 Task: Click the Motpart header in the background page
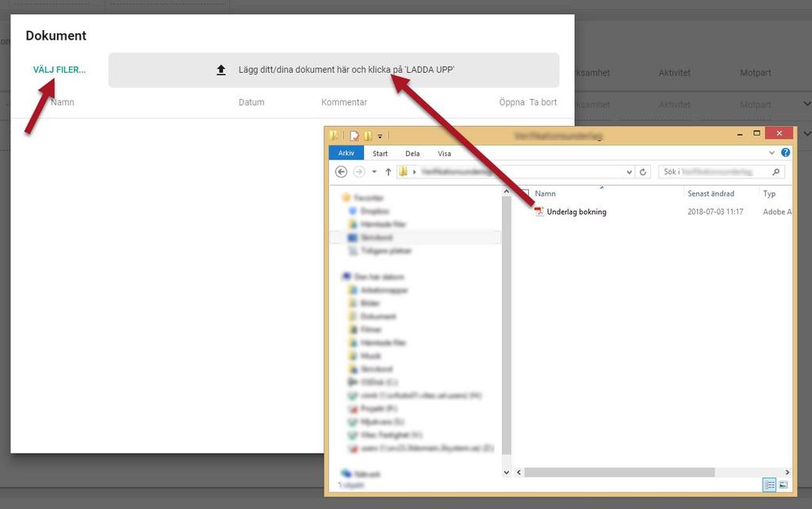(x=755, y=73)
